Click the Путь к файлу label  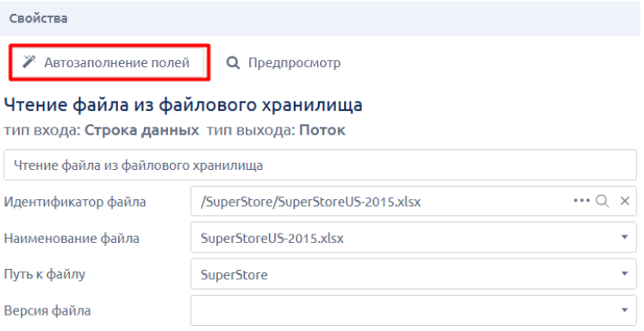pos(44,274)
